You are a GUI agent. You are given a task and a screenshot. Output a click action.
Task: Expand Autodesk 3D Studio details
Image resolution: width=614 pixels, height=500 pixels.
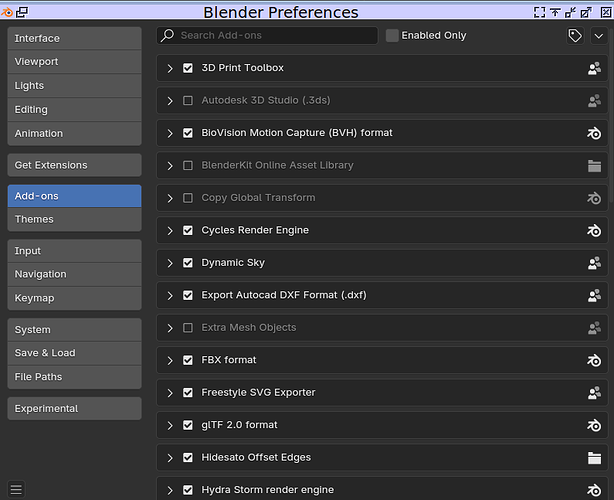pyautogui.click(x=170, y=101)
